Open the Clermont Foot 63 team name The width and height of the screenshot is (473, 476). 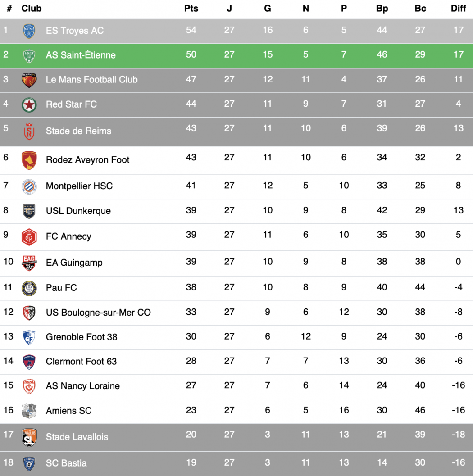coord(81,361)
